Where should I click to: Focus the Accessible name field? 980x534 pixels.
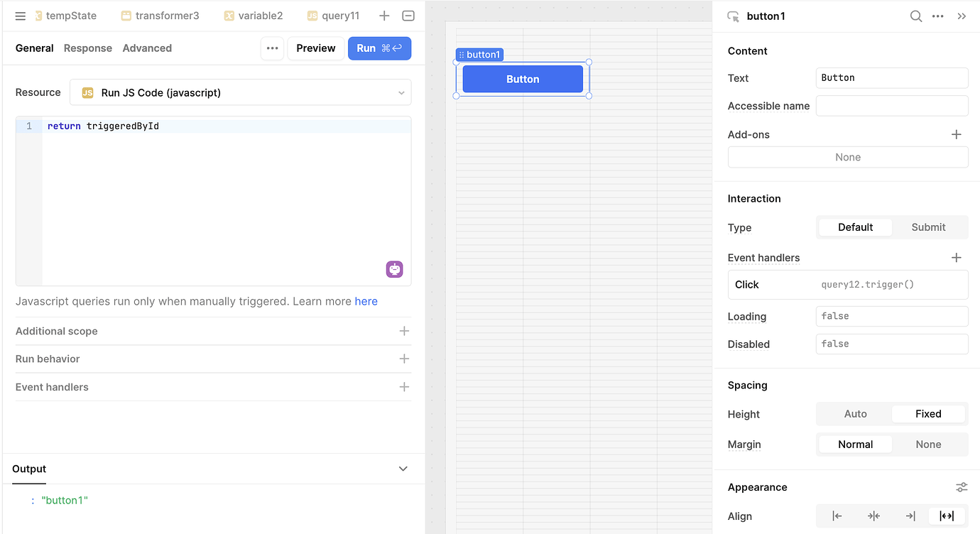892,106
